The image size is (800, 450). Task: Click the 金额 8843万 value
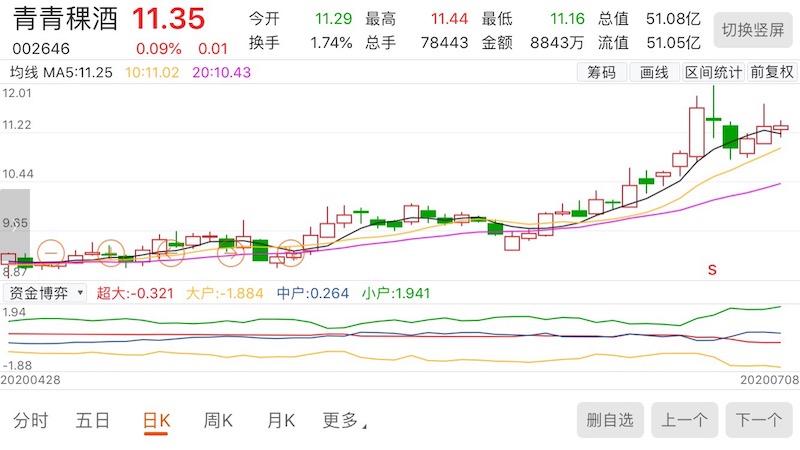tap(557, 43)
